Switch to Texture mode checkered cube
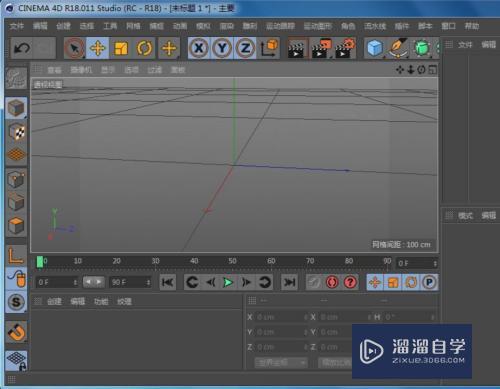 tap(16, 132)
